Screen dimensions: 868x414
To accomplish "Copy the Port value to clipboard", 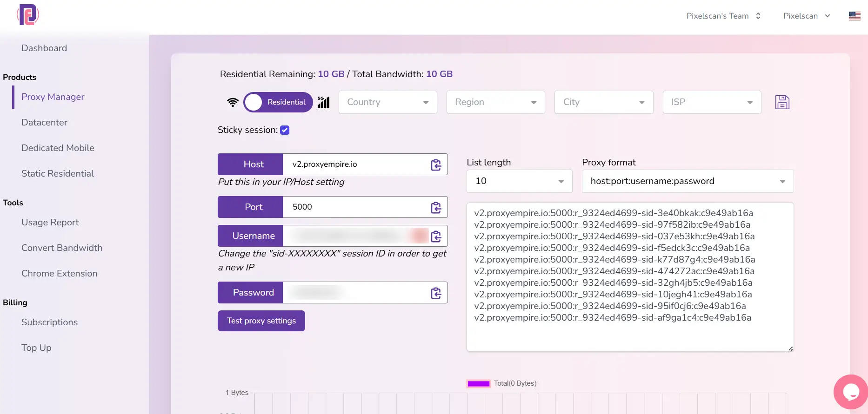I will (x=436, y=207).
